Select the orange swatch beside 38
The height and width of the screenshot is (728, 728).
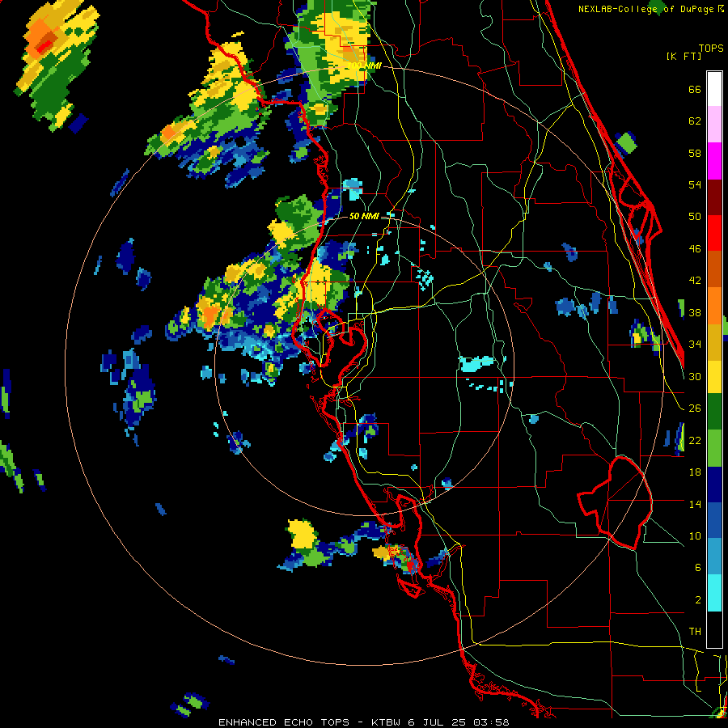coord(714,306)
